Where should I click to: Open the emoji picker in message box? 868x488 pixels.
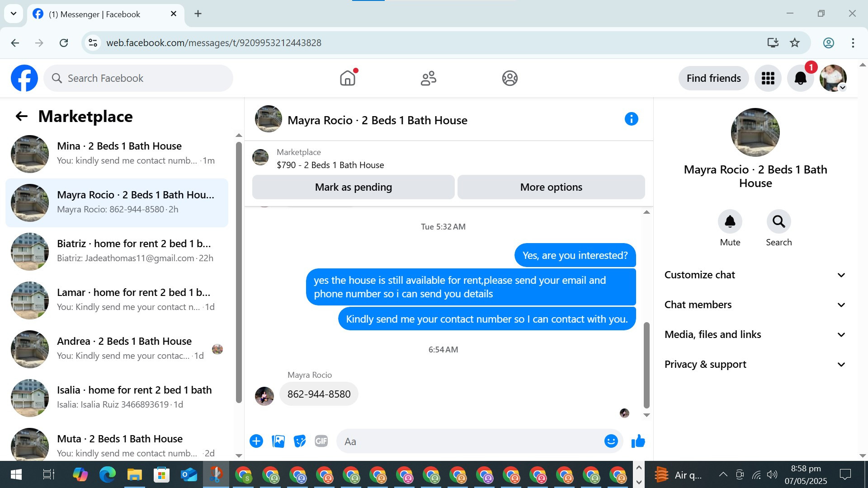(611, 441)
